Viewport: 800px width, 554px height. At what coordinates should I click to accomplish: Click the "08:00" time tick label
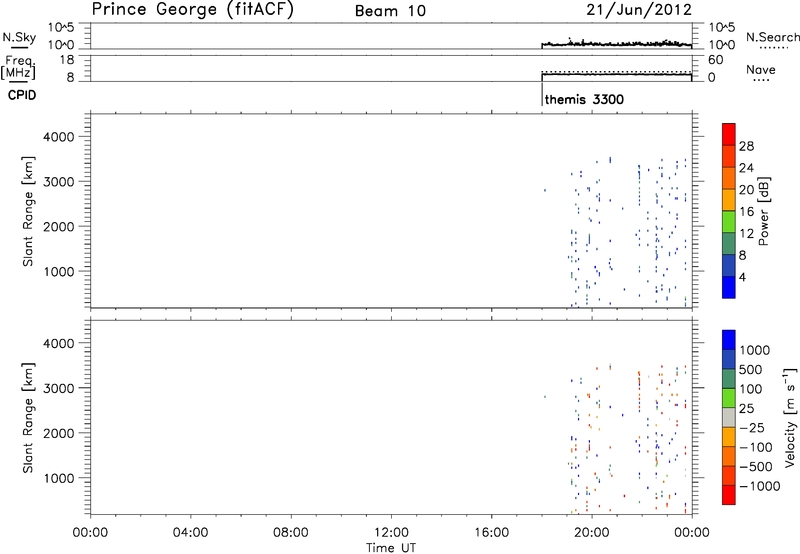291,533
